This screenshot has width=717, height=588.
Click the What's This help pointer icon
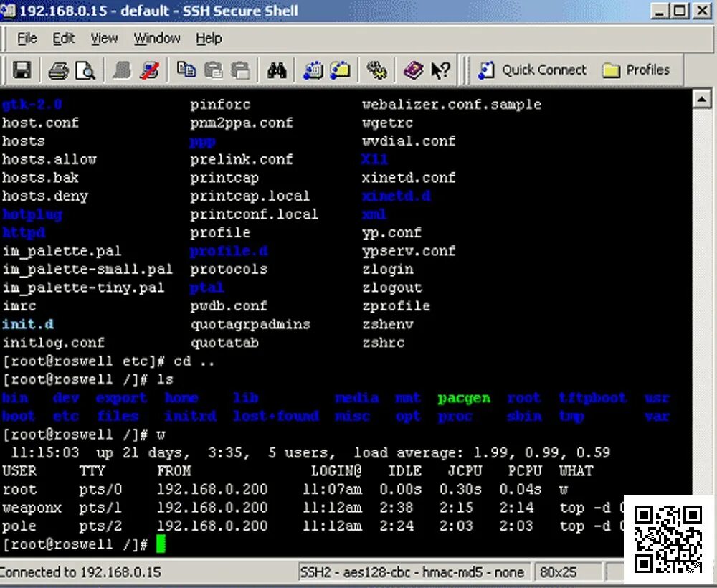(x=440, y=70)
